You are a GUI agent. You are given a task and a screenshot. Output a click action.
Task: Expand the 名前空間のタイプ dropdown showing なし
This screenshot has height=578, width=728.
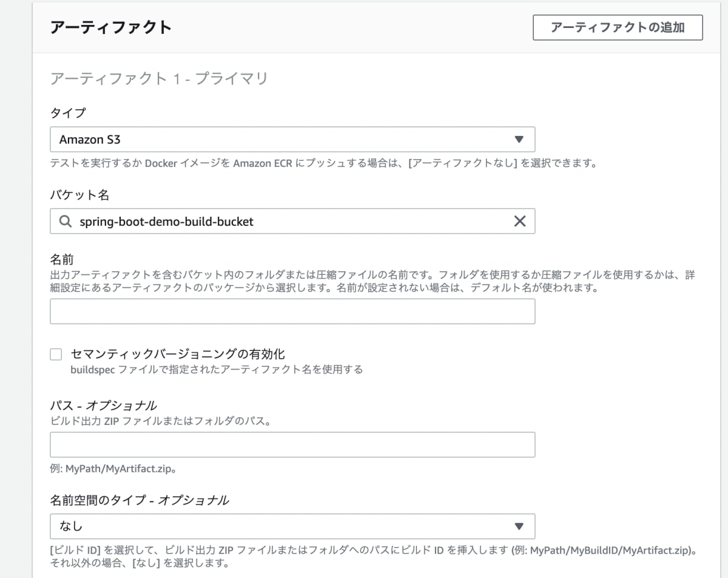[x=292, y=526]
